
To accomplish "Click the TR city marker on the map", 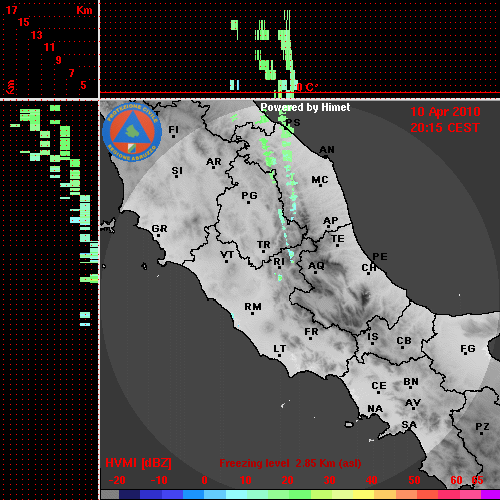I will [263, 251].
